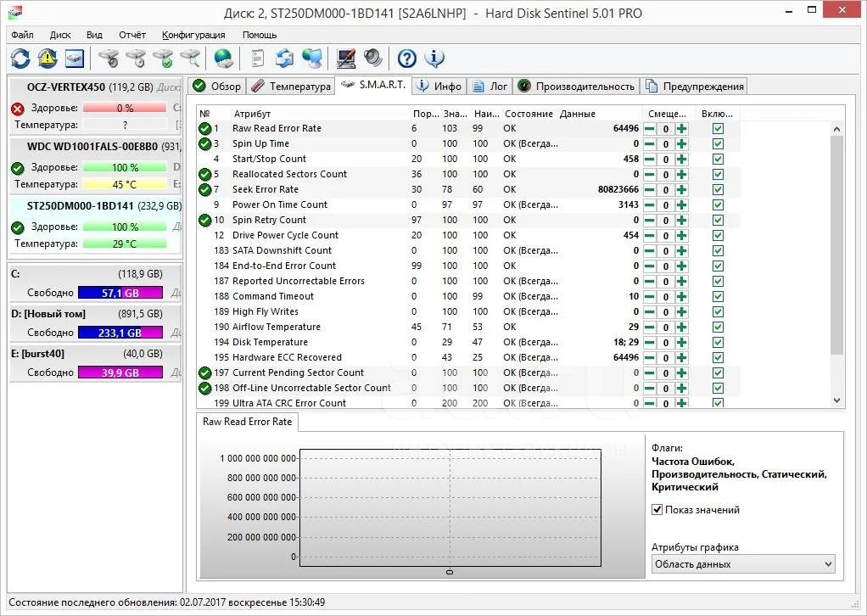Click green check icon on Spin Retry Count row
867x616 pixels.
coord(205,220)
